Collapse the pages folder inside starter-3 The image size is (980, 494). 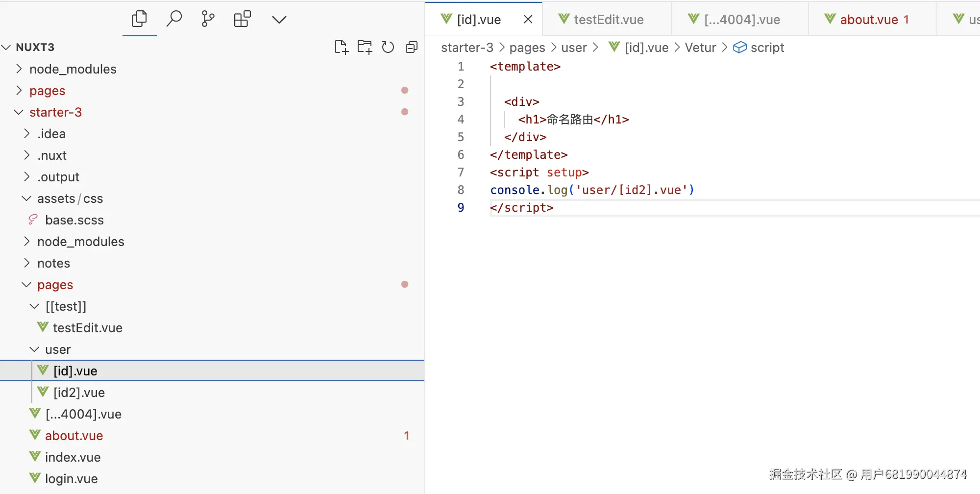pyautogui.click(x=27, y=284)
